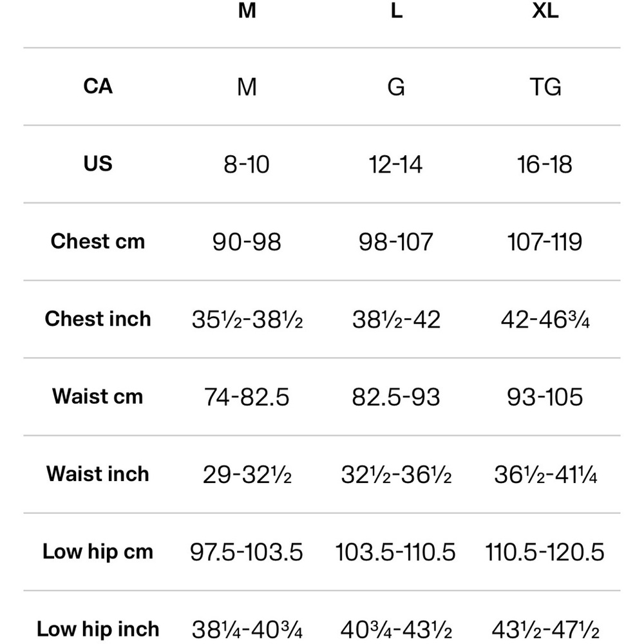644x644 pixels.
Task: Select the M column header
Action: pyautogui.click(x=247, y=10)
